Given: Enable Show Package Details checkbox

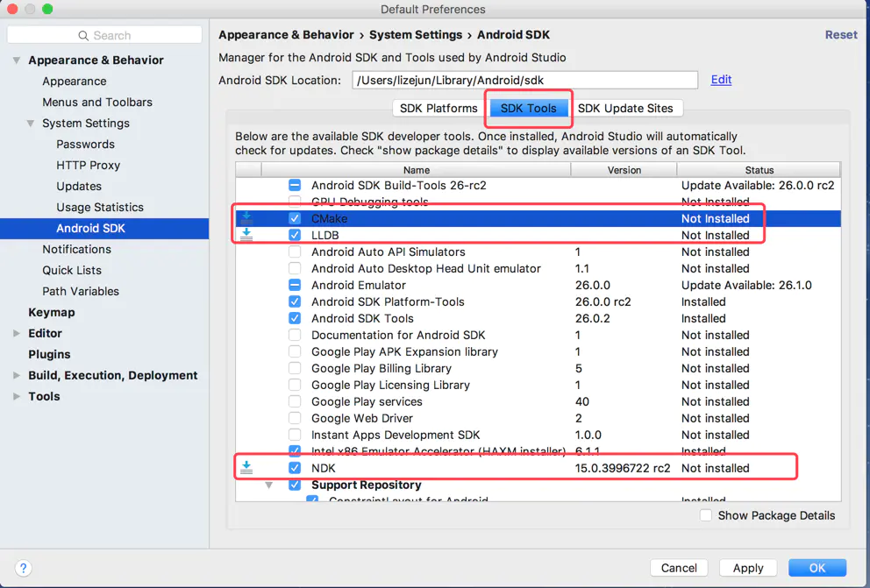Looking at the screenshot, I should (706, 515).
